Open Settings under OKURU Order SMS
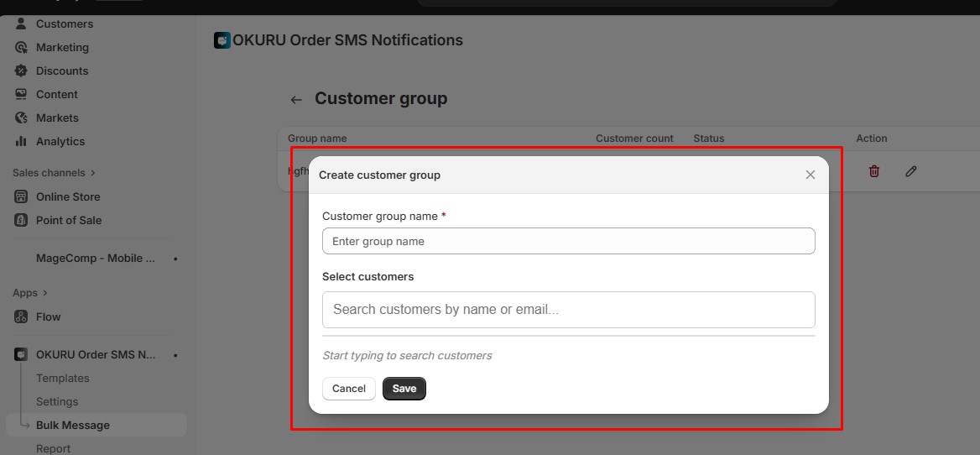This screenshot has height=455, width=980. [x=57, y=402]
